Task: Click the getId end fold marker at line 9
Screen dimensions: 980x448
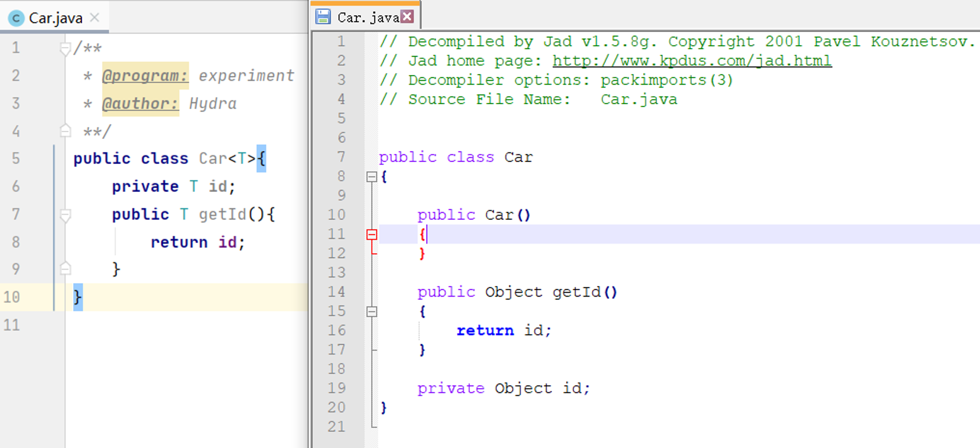Action: tap(65, 268)
